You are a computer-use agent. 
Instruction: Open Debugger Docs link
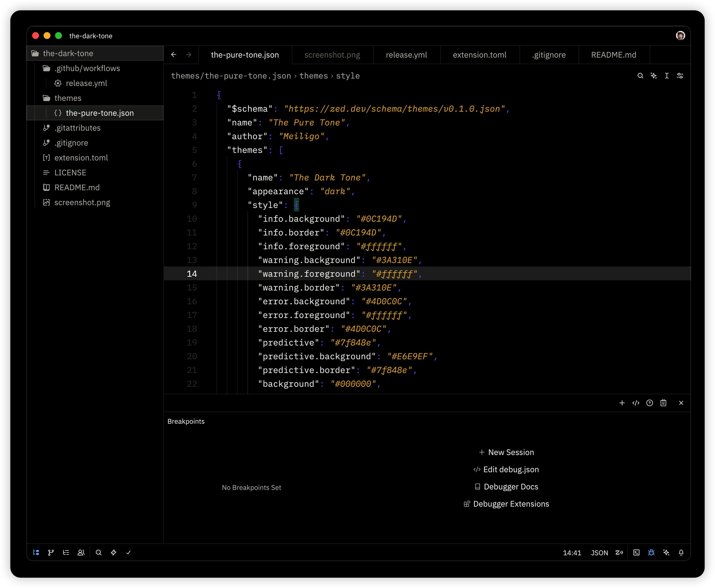click(x=506, y=486)
